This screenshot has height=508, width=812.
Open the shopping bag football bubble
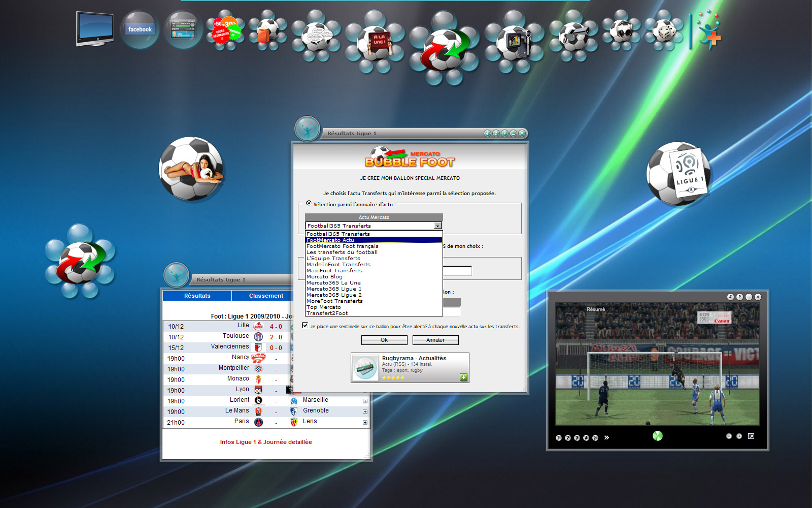[x=268, y=30]
